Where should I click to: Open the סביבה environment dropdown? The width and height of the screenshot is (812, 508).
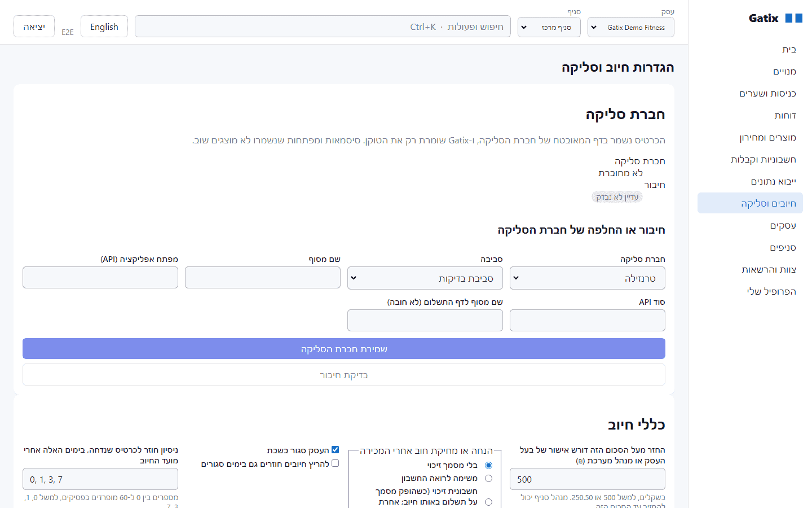pyautogui.click(x=425, y=278)
